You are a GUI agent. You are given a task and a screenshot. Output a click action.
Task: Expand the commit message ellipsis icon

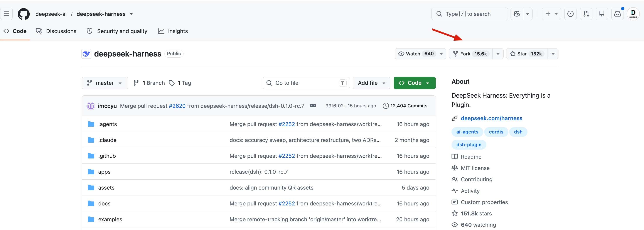(x=313, y=106)
